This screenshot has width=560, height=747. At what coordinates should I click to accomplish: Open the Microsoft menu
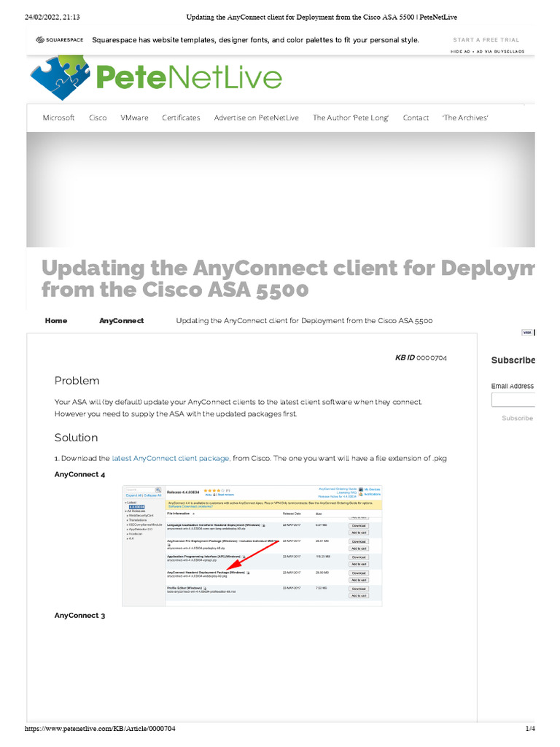58,117
